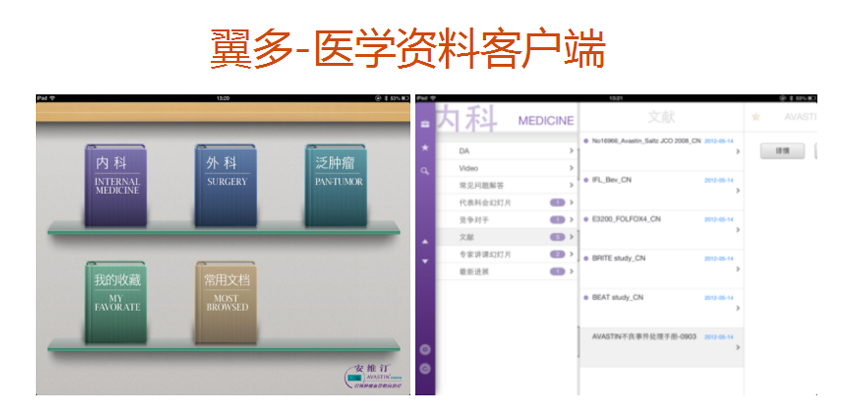Screen dimensions: 866x418
Task: Select the 常见问题解答 category row
Action: click(506, 185)
